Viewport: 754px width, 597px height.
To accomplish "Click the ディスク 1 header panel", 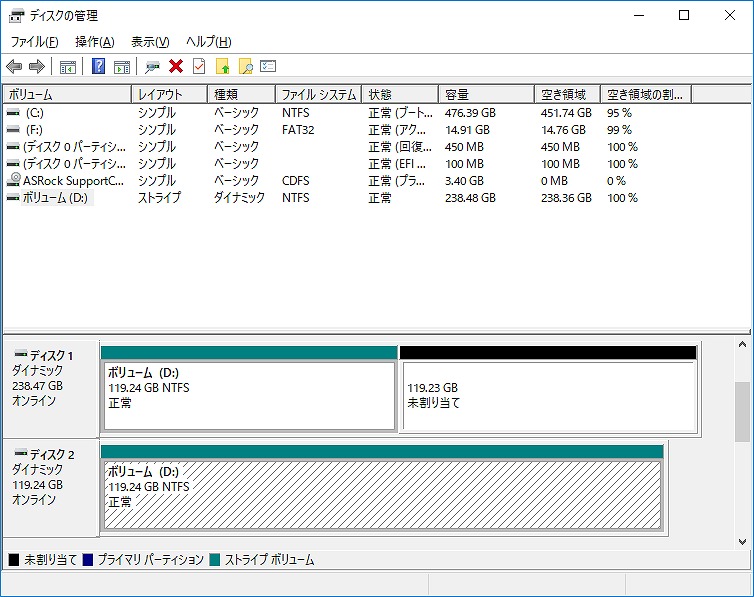I will click(50, 389).
